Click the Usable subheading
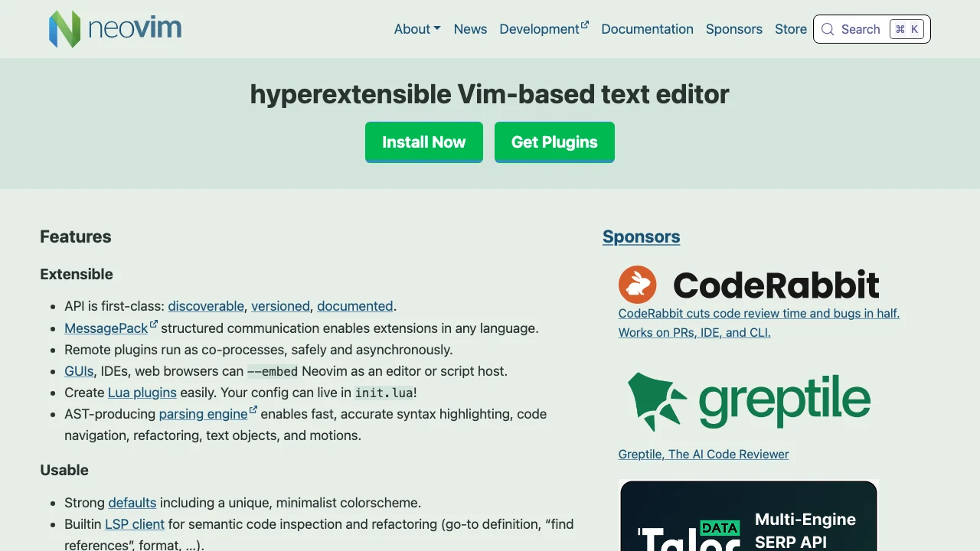The width and height of the screenshot is (980, 551). [64, 470]
